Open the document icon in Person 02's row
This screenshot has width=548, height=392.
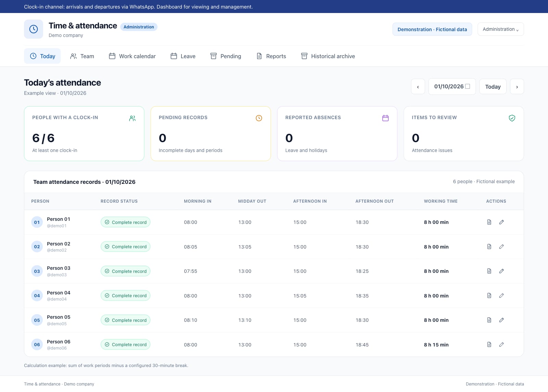point(489,246)
